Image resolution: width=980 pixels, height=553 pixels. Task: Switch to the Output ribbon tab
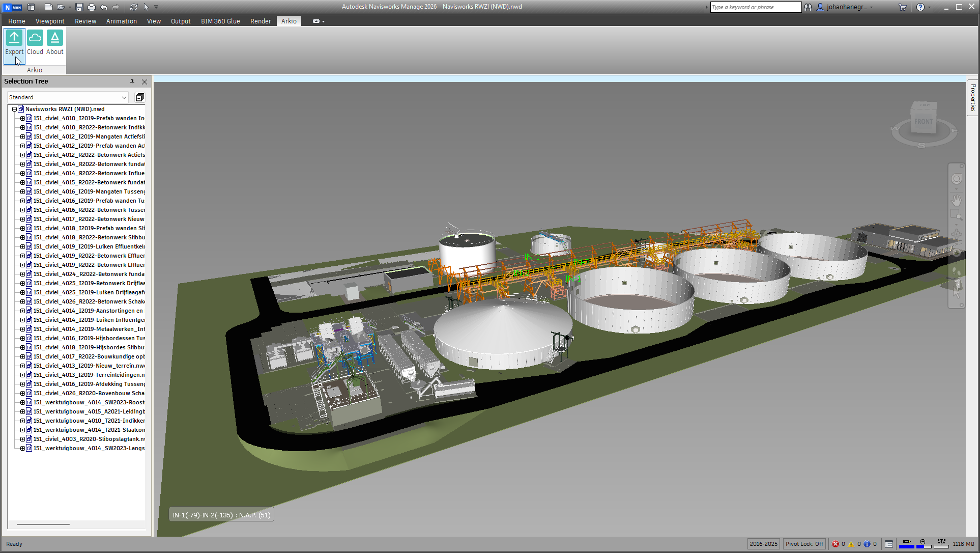click(181, 21)
